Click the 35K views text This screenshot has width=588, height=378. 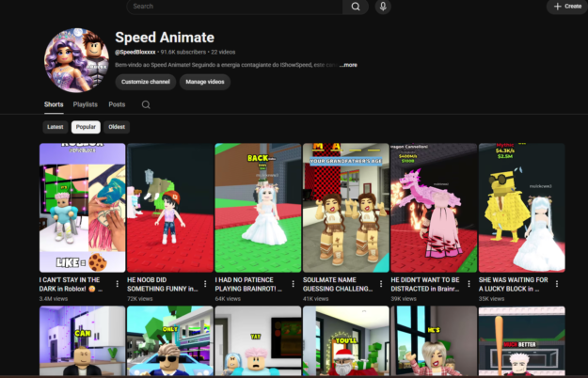pyautogui.click(x=492, y=299)
